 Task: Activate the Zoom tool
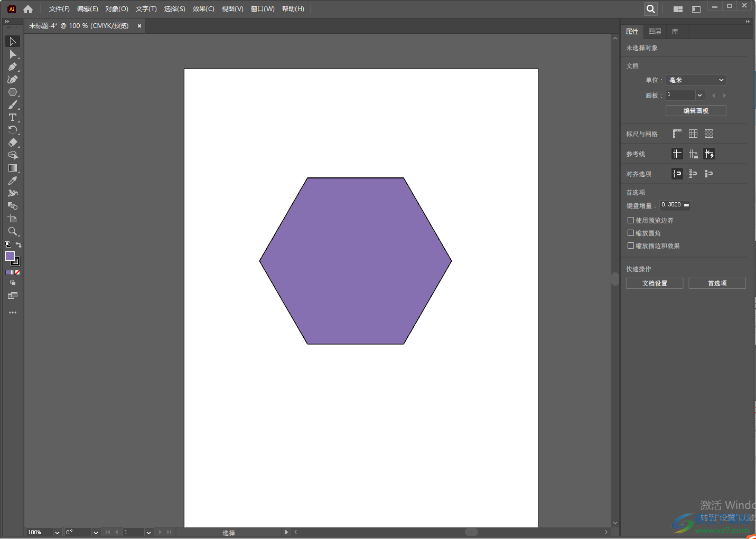pyautogui.click(x=13, y=231)
